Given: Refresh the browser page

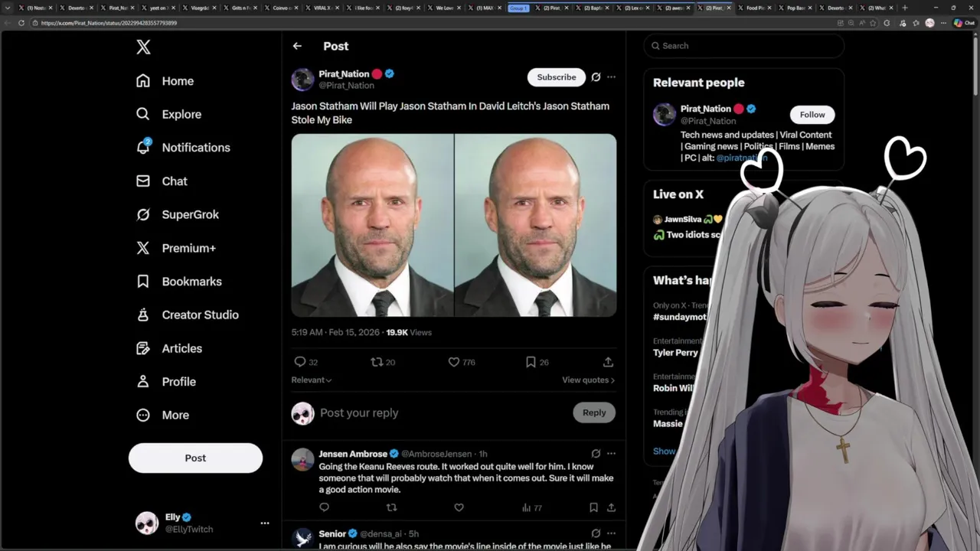Looking at the screenshot, I should tap(21, 23).
